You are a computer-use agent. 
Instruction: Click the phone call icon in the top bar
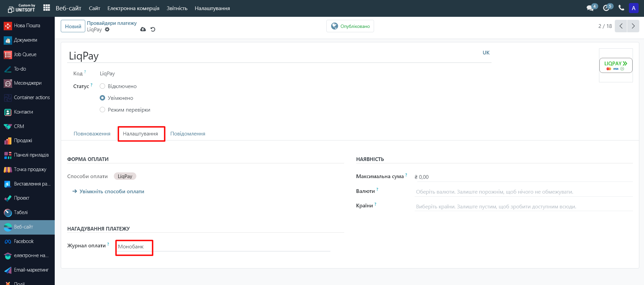tap(621, 8)
